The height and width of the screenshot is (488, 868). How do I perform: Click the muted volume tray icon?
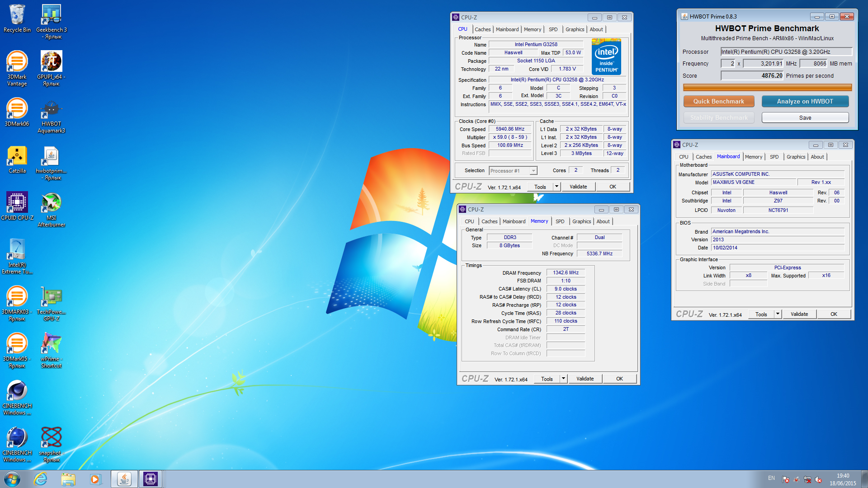(x=818, y=480)
